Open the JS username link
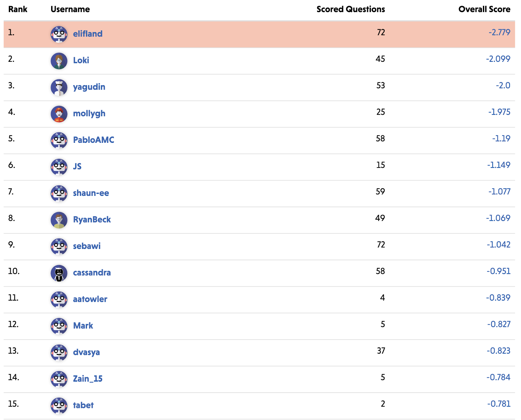Screen dimensions: 521x420 coord(77,167)
